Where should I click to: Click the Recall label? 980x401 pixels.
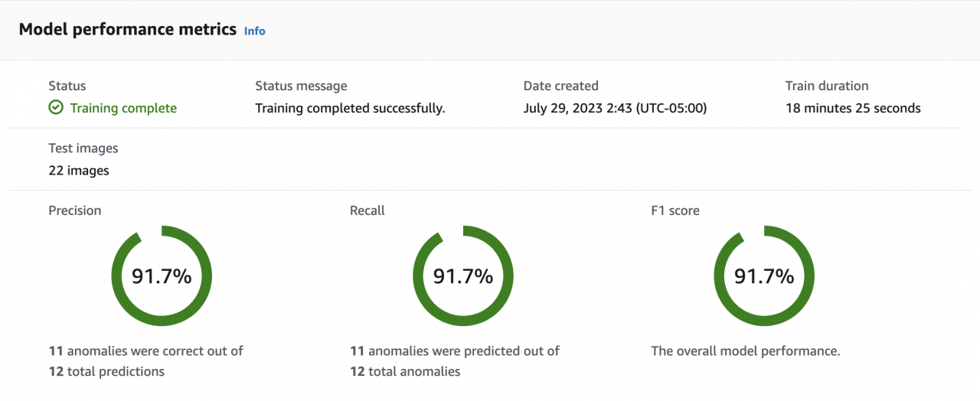367,210
